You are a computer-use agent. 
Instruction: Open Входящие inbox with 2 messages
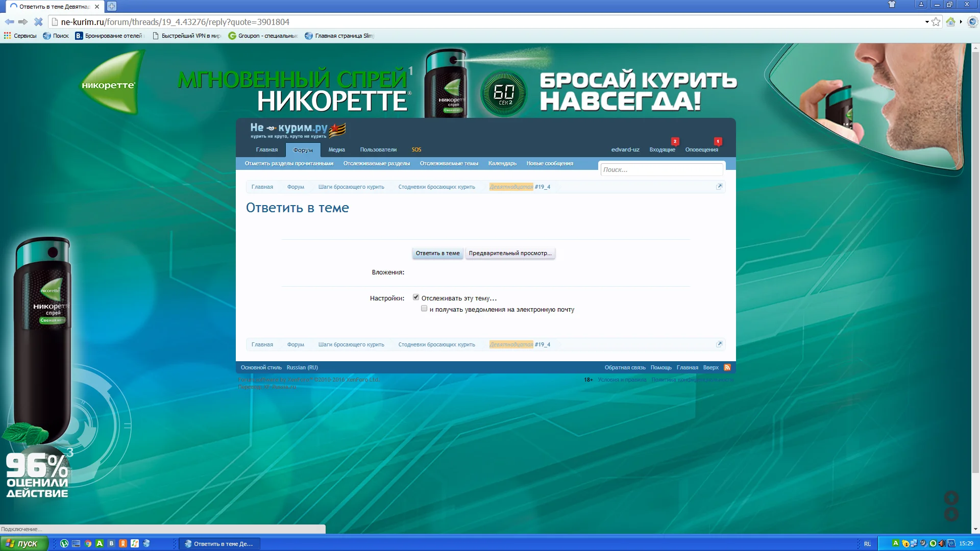click(662, 150)
